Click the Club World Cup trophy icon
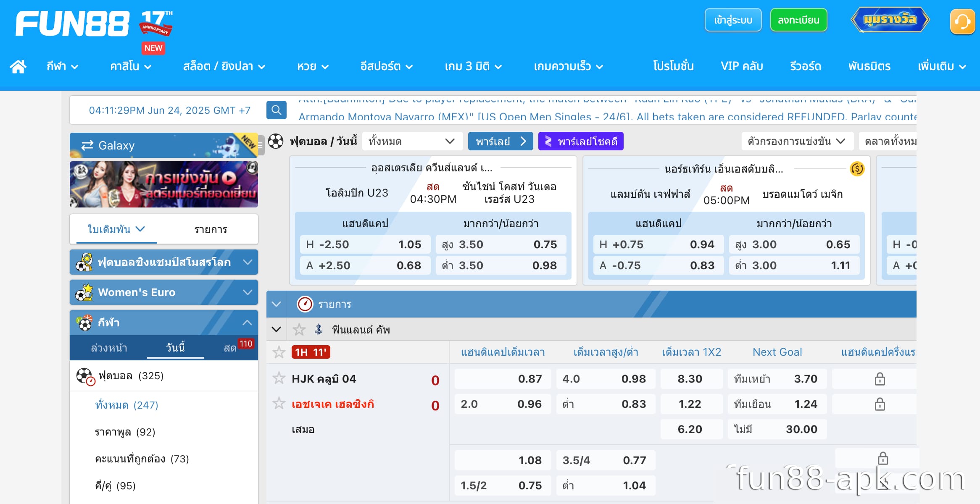Viewport: 980px width, 504px height. [x=84, y=262]
